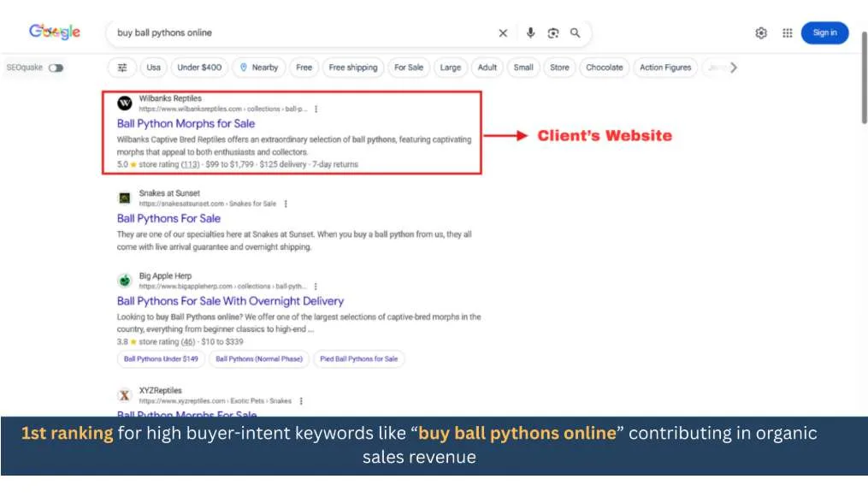Click the Wilbanks store rating count (113)

[191, 164]
